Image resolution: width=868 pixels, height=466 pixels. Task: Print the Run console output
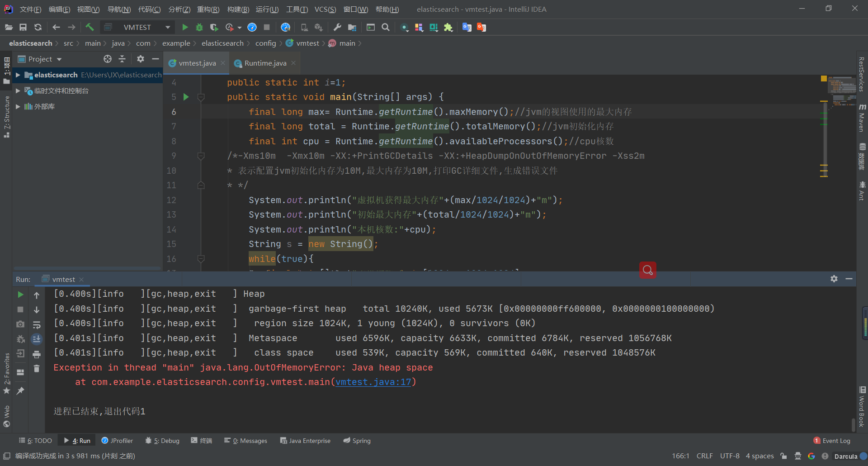[37, 354]
